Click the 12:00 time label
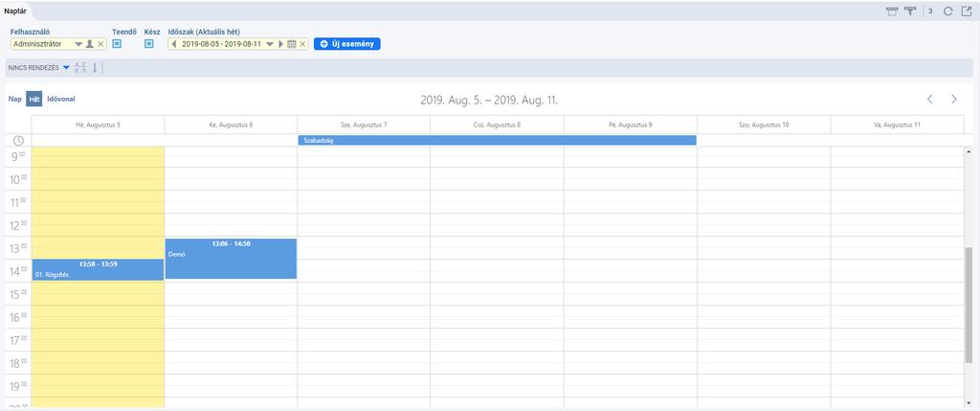The height and width of the screenshot is (411, 980). tap(18, 225)
